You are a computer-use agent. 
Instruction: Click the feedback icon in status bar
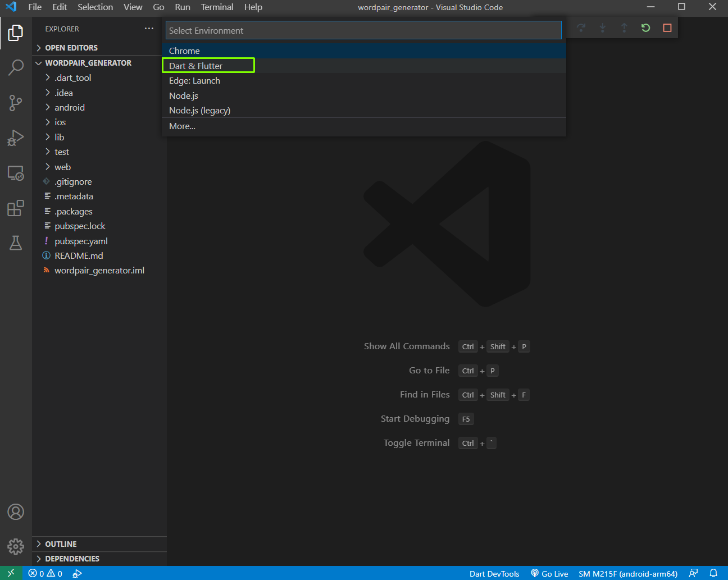click(693, 573)
